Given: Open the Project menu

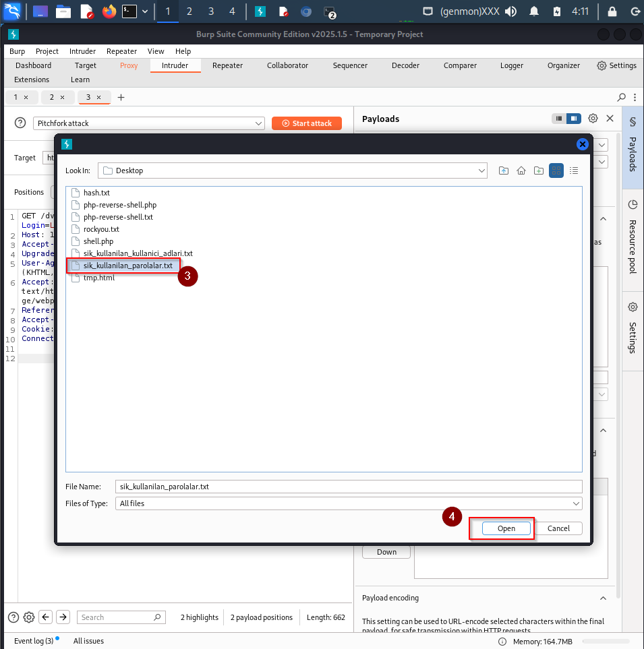Looking at the screenshot, I should pos(47,51).
